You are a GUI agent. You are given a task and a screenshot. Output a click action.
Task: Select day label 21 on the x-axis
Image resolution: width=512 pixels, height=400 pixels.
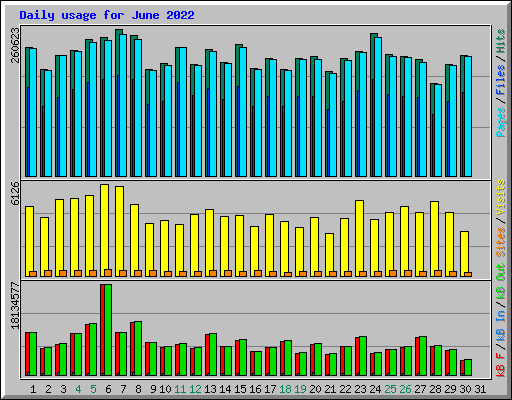pyautogui.click(x=330, y=389)
